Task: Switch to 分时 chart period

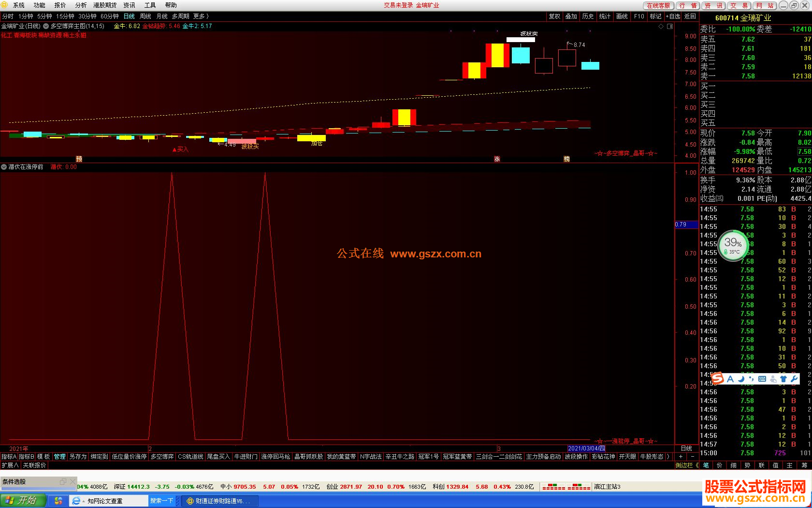Action: pyautogui.click(x=8, y=16)
